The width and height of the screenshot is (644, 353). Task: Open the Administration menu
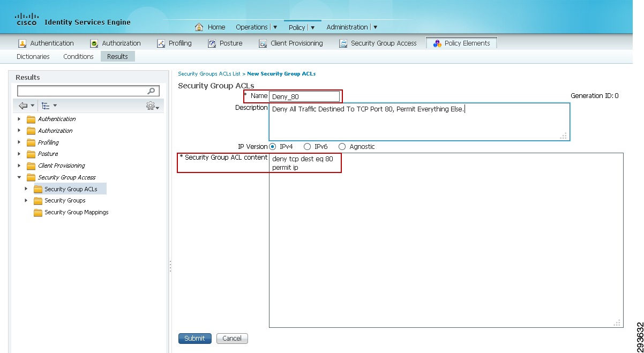[x=347, y=27]
